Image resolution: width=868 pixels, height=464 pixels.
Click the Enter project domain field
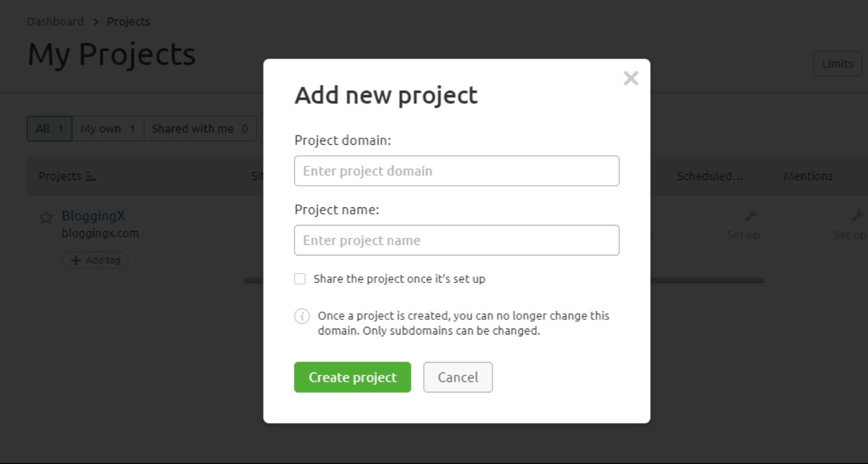click(x=456, y=170)
